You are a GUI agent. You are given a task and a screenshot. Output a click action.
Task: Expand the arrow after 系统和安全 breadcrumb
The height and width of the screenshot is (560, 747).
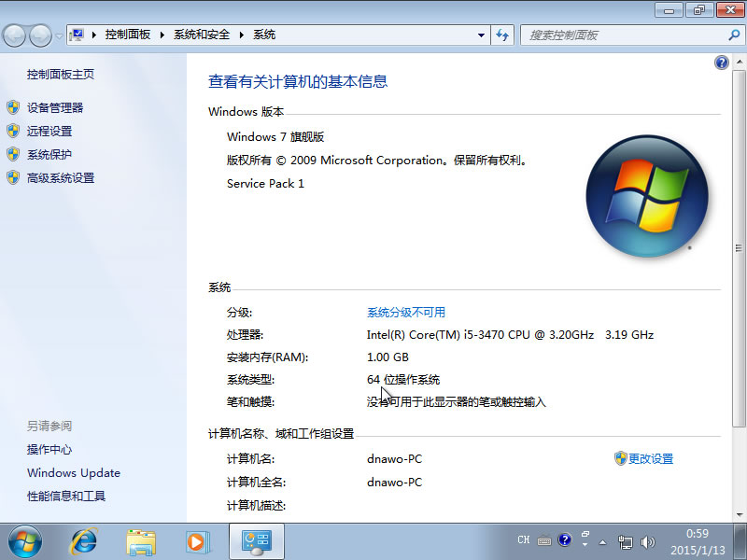(x=242, y=35)
